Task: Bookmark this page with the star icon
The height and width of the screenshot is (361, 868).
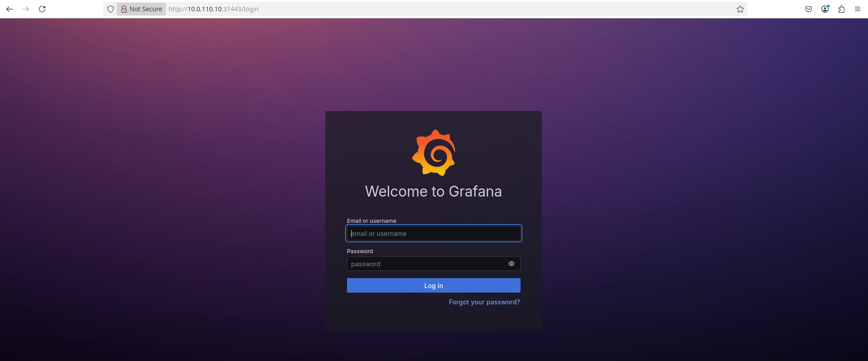Action: click(x=740, y=9)
